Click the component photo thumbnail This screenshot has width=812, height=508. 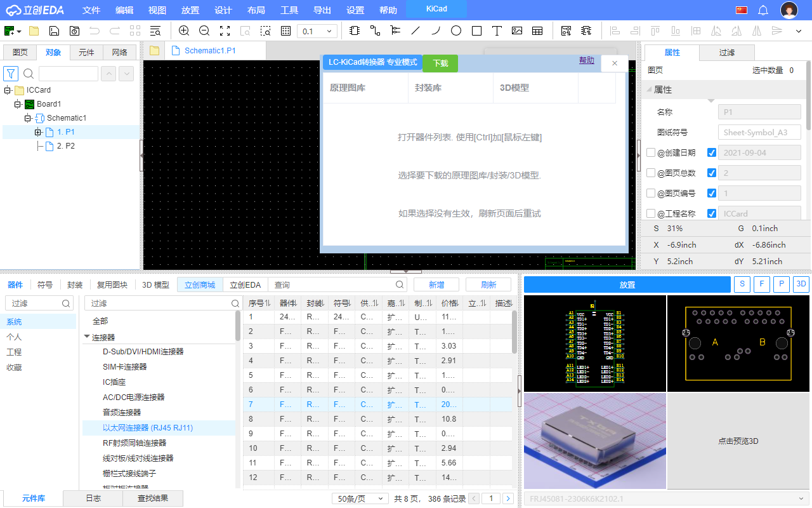click(595, 441)
